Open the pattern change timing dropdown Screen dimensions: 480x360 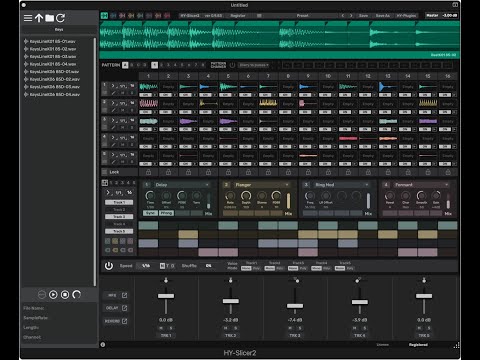coord(254,65)
